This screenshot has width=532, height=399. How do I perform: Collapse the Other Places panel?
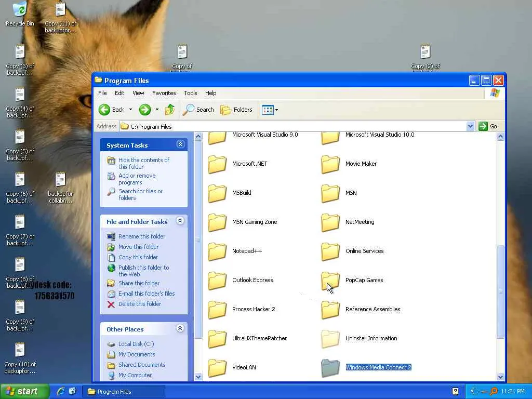(180, 328)
